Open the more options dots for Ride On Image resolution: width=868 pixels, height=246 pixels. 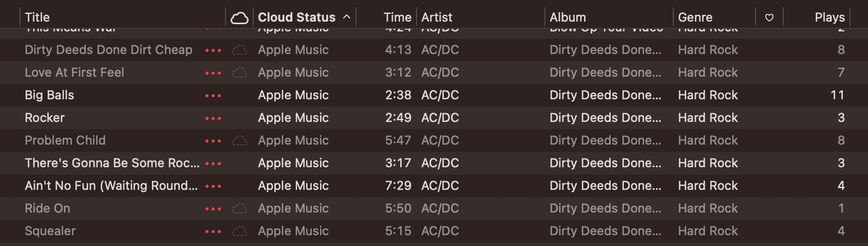click(213, 209)
